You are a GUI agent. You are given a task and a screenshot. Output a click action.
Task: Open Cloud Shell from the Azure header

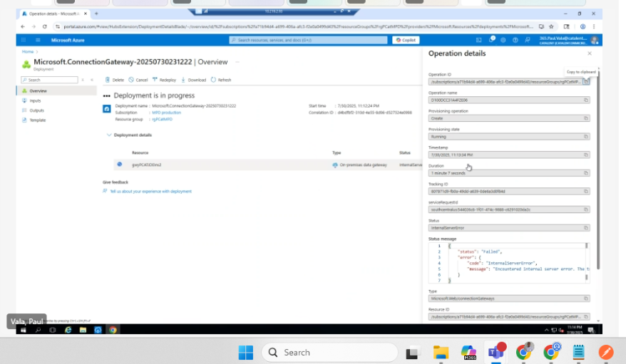click(x=478, y=40)
